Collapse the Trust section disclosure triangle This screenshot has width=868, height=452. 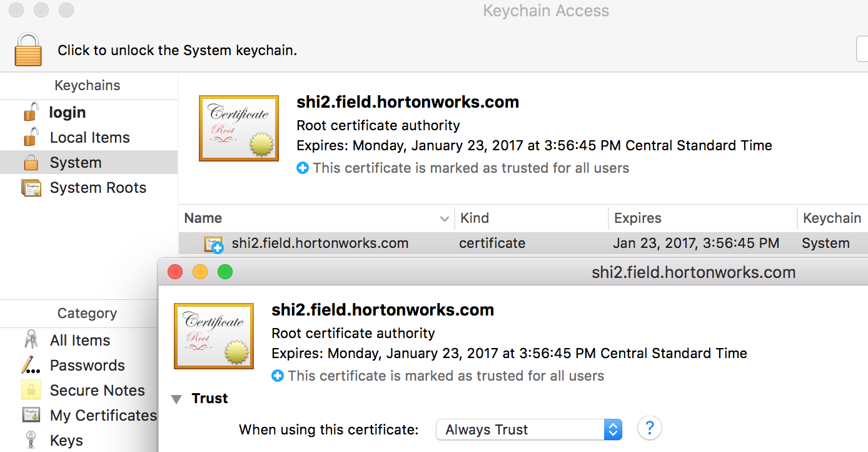pos(177,399)
